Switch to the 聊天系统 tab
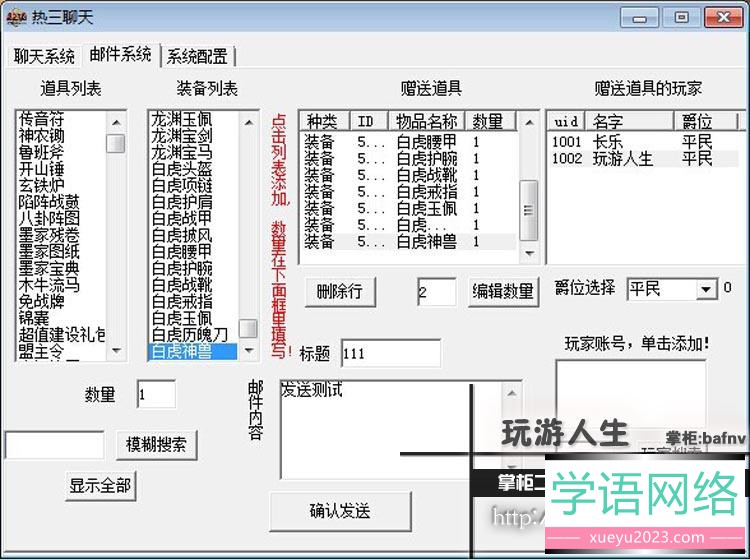This screenshot has width=750, height=559. [44, 56]
